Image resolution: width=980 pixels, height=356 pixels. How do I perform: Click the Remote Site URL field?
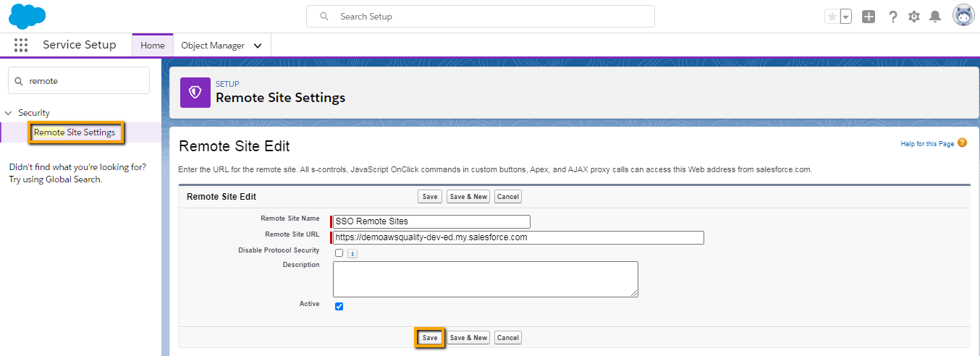(518, 237)
